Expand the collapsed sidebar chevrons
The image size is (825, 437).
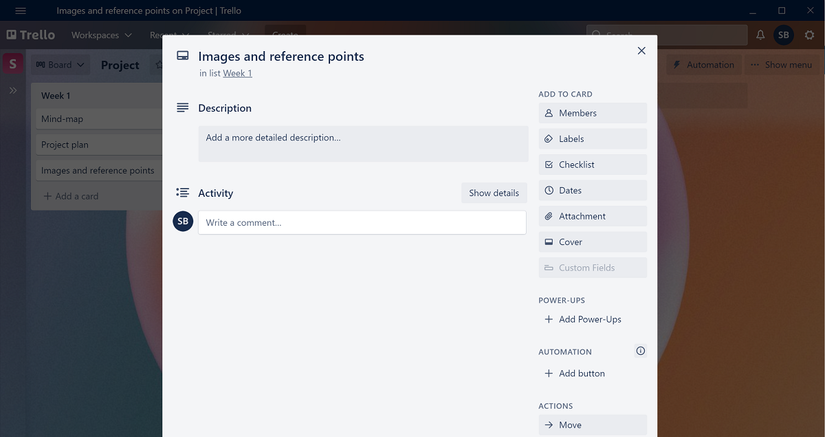pyautogui.click(x=13, y=90)
